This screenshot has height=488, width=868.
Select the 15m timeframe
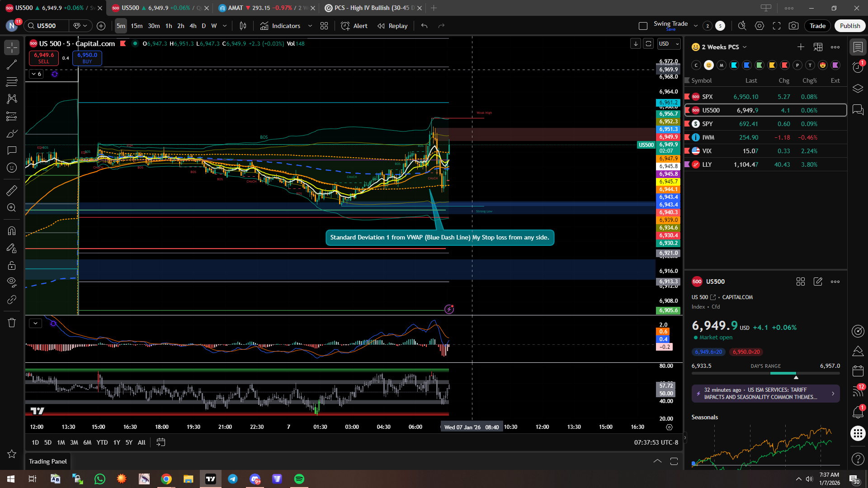137,26
